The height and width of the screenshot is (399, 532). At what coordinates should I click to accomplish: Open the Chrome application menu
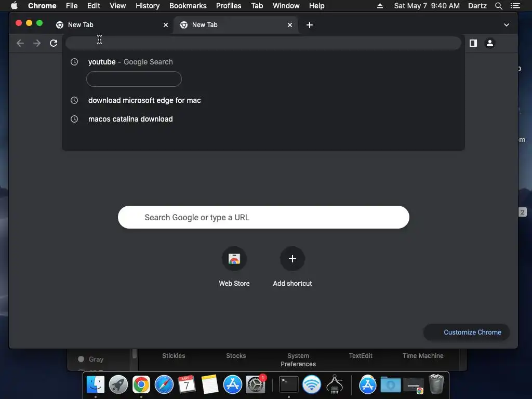click(42, 6)
